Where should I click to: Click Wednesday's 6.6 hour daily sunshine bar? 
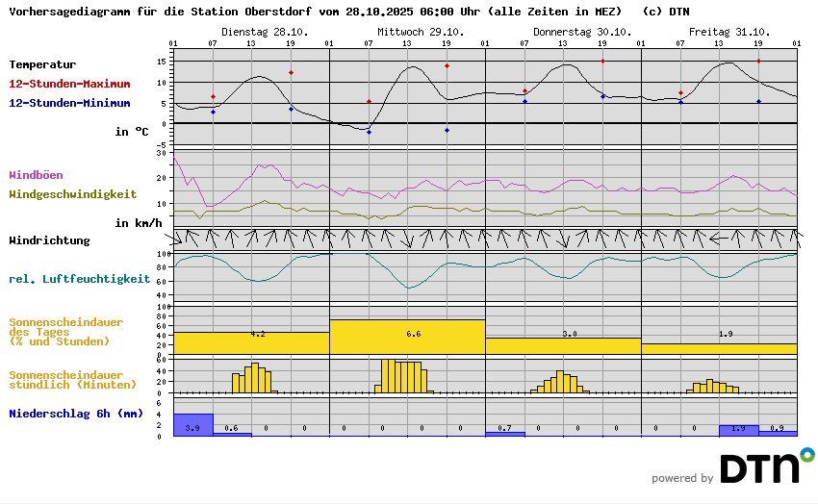[x=407, y=337]
